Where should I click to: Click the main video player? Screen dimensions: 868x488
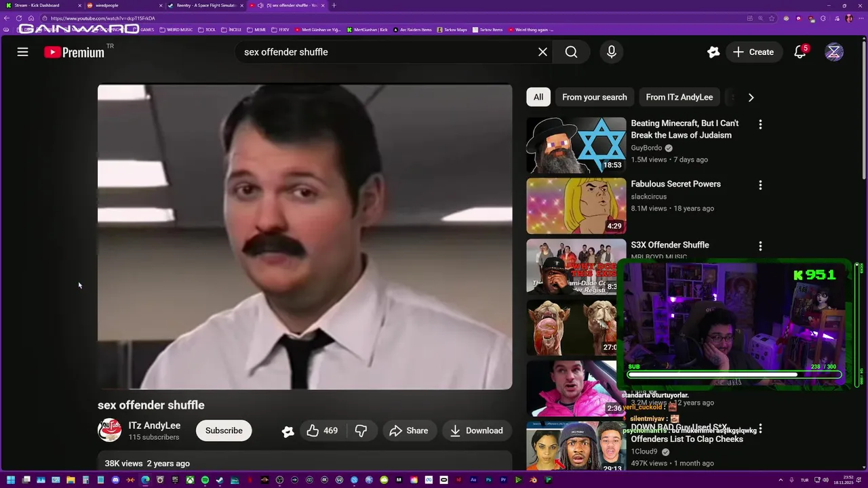(x=305, y=237)
